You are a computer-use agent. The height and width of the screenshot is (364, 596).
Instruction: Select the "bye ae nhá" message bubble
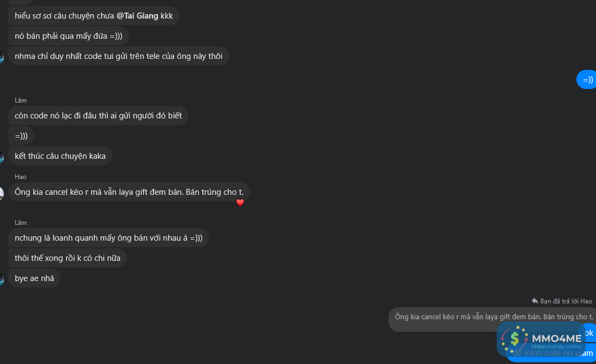click(34, 278)
